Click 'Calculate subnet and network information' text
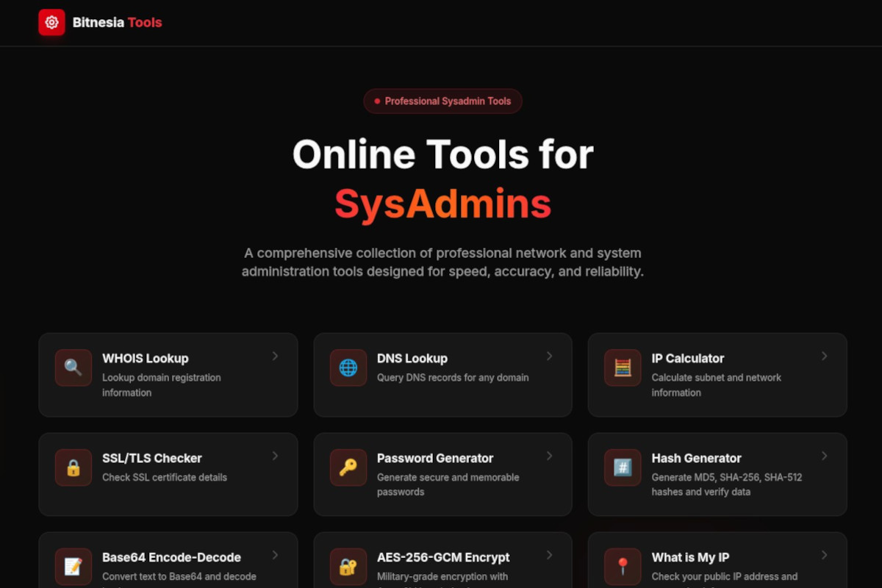This screenshot has width=882, height=588. click(x=717, y=385)
